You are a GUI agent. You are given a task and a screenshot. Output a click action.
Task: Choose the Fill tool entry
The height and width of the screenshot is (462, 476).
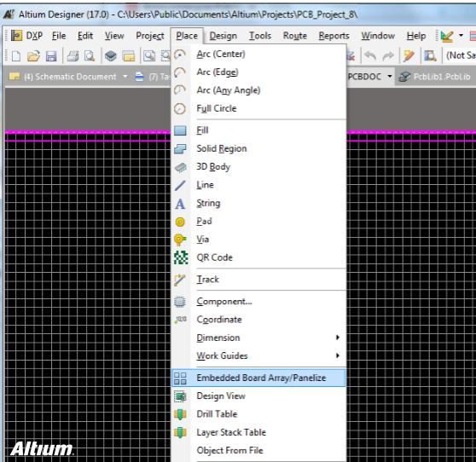click(258, 130)
